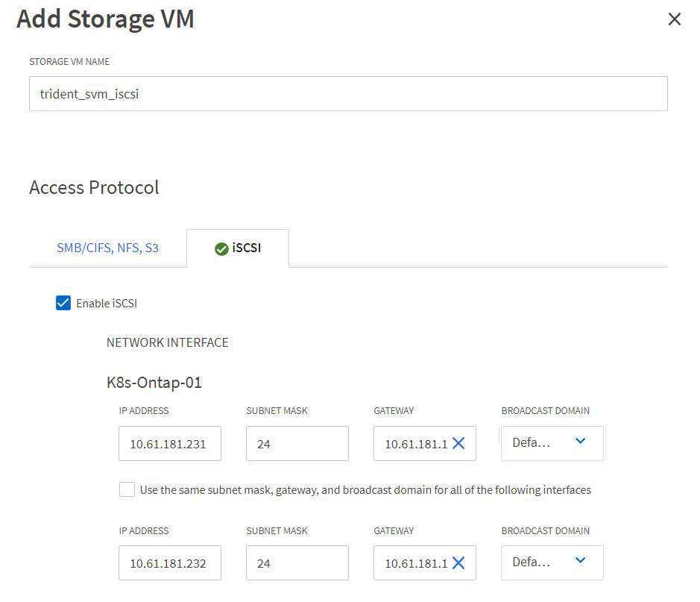Viewport: 700px width, 602px height.
Task: Click the green check icon on iSCSI tab
Action: pos(221,249)
